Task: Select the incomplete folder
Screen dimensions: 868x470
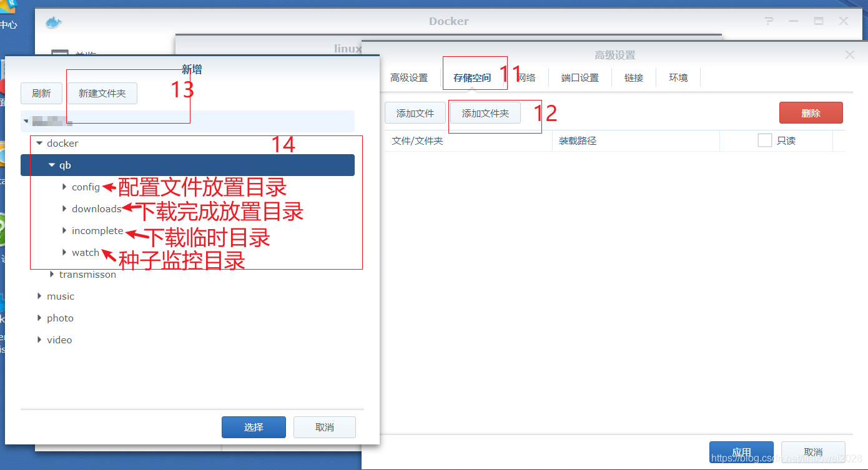Action: pyautogui.click(x=97, y=231)
